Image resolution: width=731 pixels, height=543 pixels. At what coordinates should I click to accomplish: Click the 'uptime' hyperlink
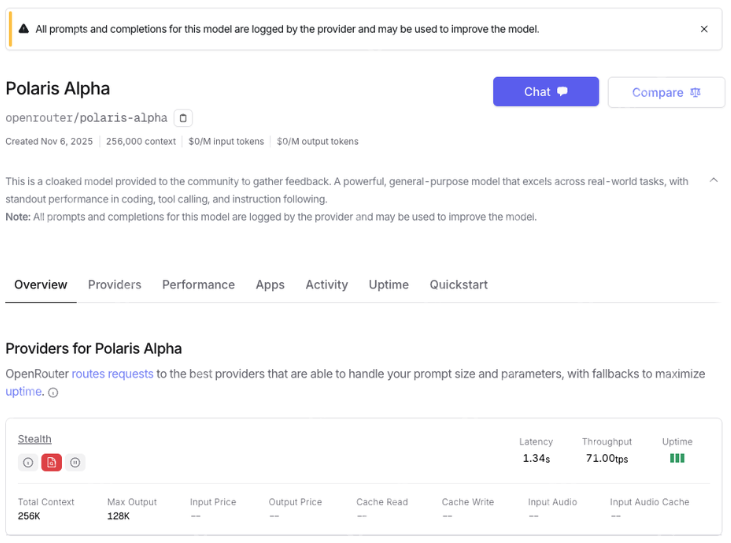click(x=23, y=392)
